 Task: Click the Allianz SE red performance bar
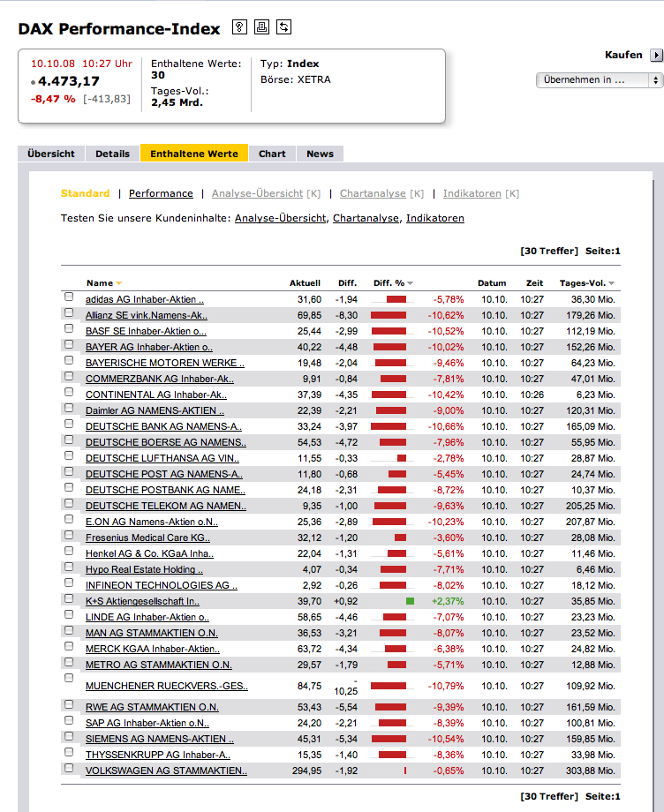click(x=389, y=315)
